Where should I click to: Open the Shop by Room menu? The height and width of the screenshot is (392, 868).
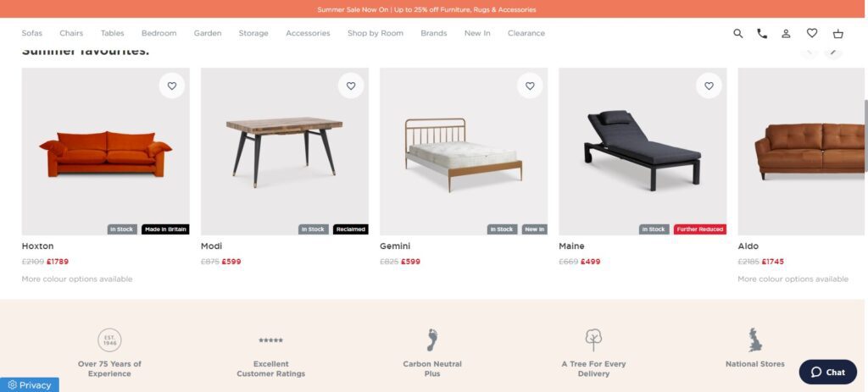coord(376,33)
